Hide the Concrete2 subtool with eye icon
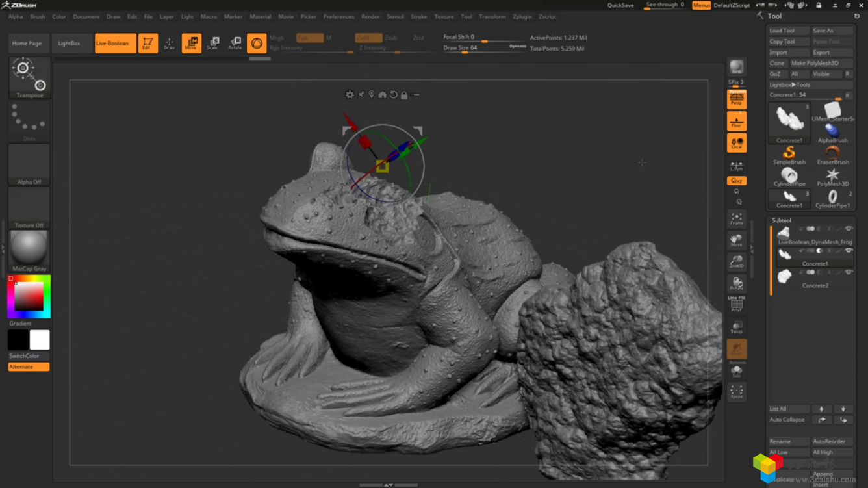The width and height of the screenshot is (868, 488). coord(849,272)
